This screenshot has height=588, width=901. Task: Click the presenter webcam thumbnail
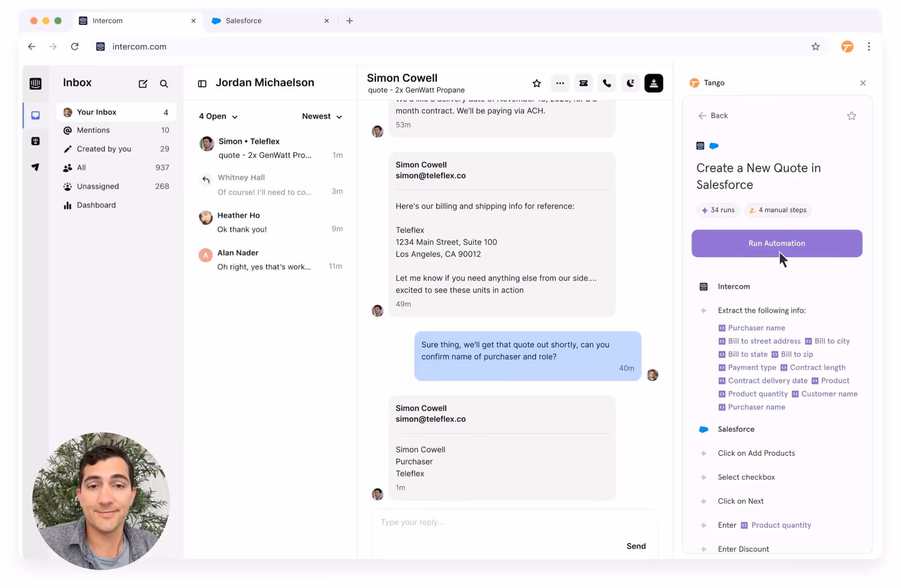pos(101,501)
